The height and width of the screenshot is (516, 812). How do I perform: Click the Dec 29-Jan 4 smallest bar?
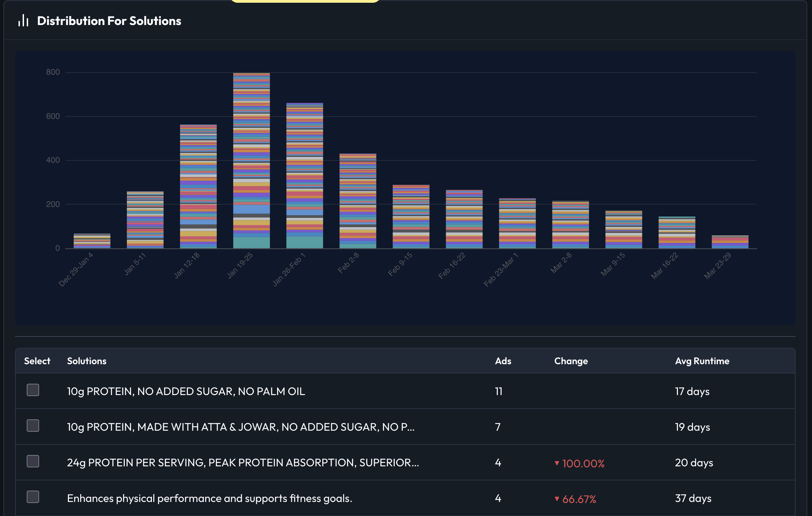pos(92,241)
